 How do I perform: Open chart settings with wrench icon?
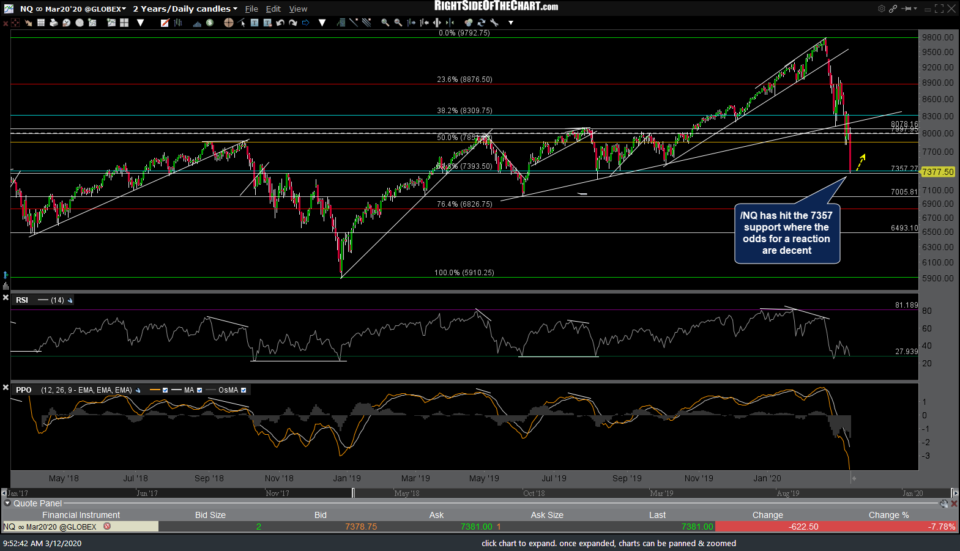point(494,23)
